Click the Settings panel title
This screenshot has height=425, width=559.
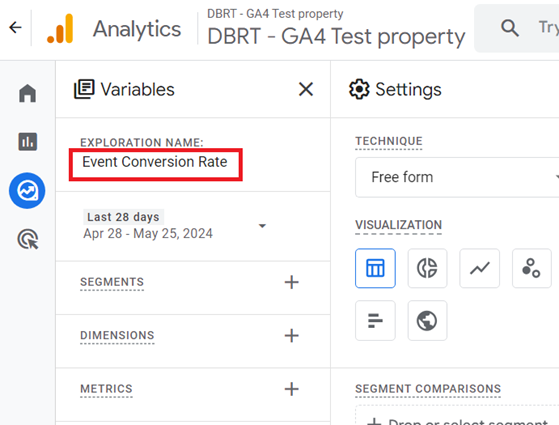click(x=409, y=89)
